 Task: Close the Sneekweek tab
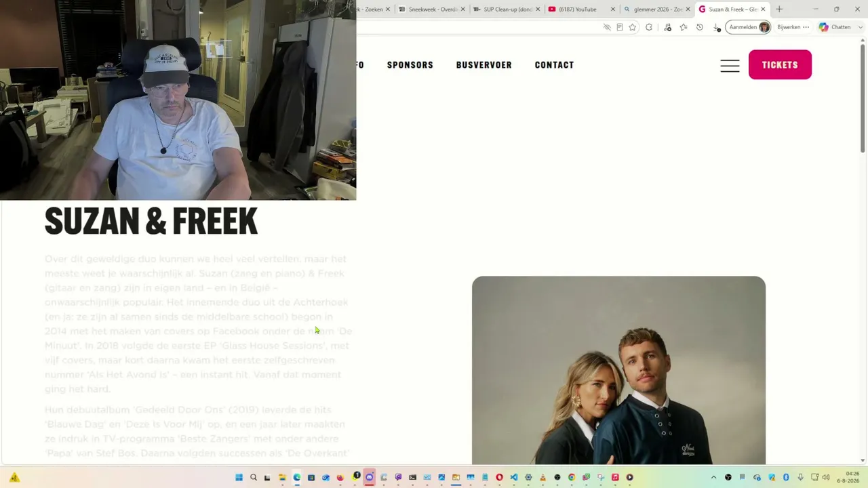463,9
